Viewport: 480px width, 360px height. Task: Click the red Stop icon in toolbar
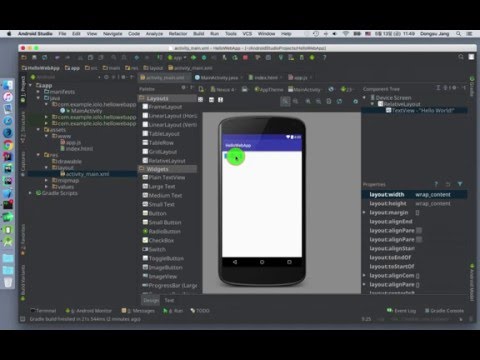tap(246, 58)
